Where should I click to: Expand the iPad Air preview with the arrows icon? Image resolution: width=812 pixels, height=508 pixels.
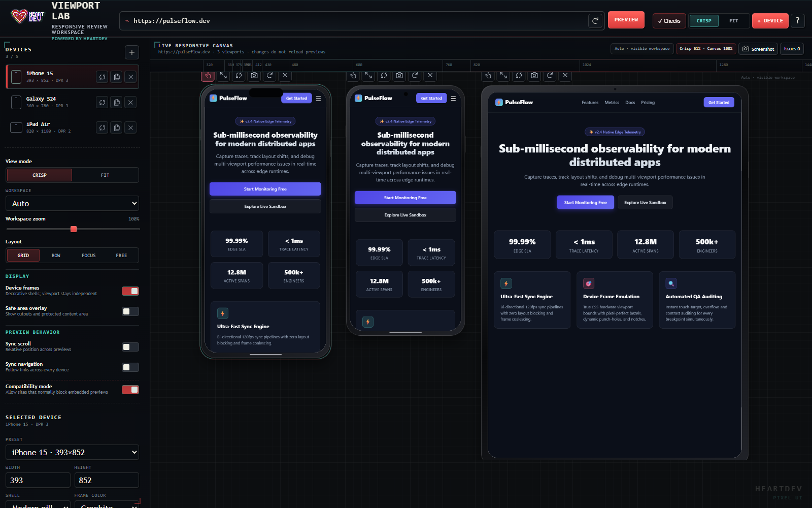click(x=503, y=75)
